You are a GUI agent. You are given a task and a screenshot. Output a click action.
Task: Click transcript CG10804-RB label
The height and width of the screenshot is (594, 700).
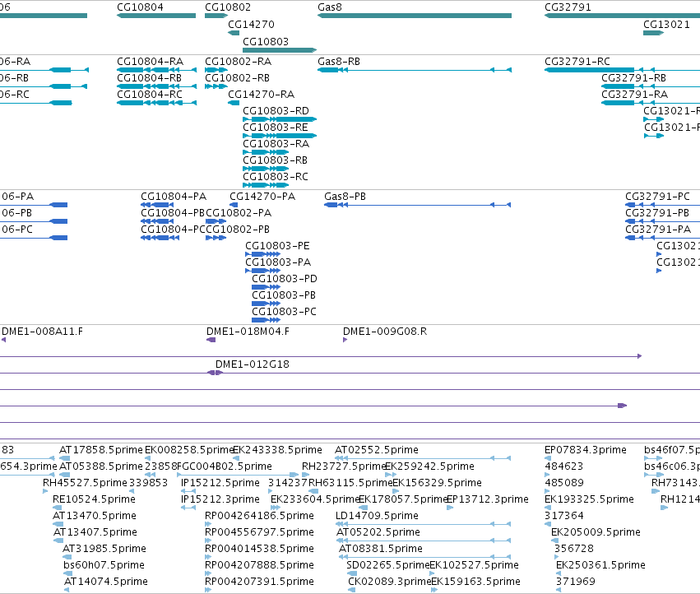[149, 77]
